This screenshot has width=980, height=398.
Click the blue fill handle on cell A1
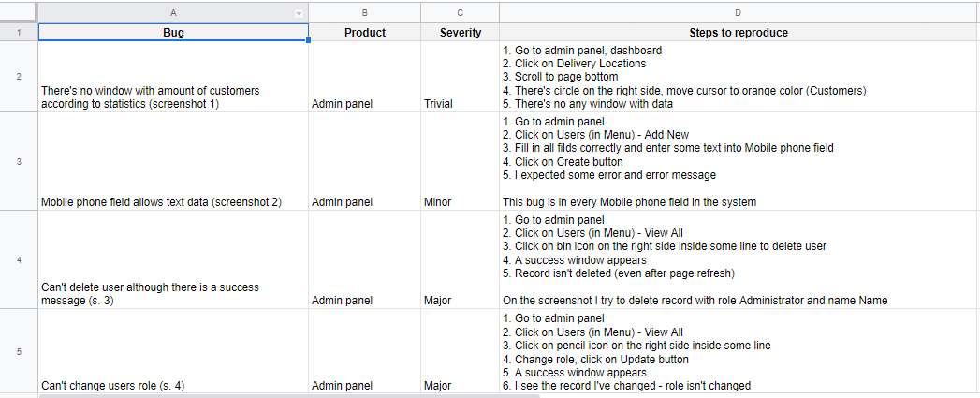point(308,40)
